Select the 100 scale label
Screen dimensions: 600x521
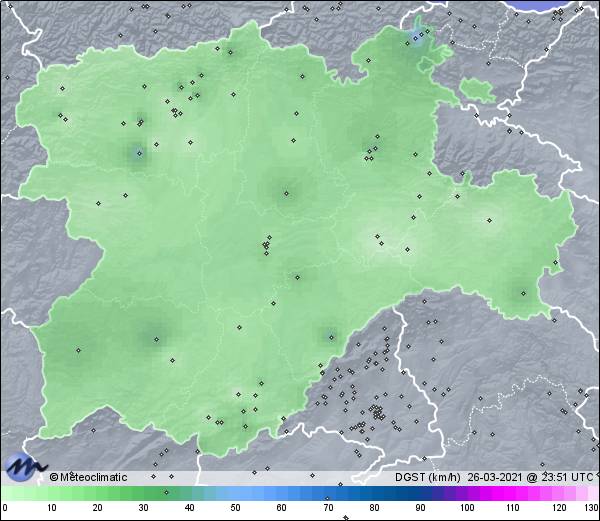tap(467, 508)
